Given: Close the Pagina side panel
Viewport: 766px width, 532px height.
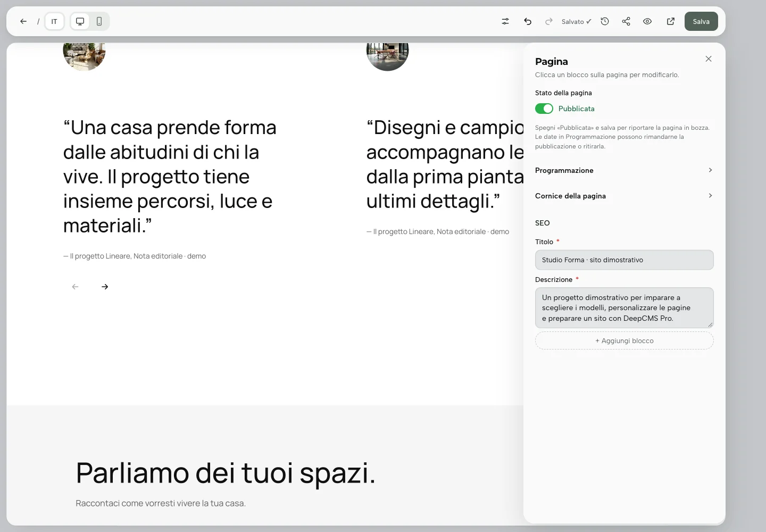Looking at the screenshot, I should [709, 59].
